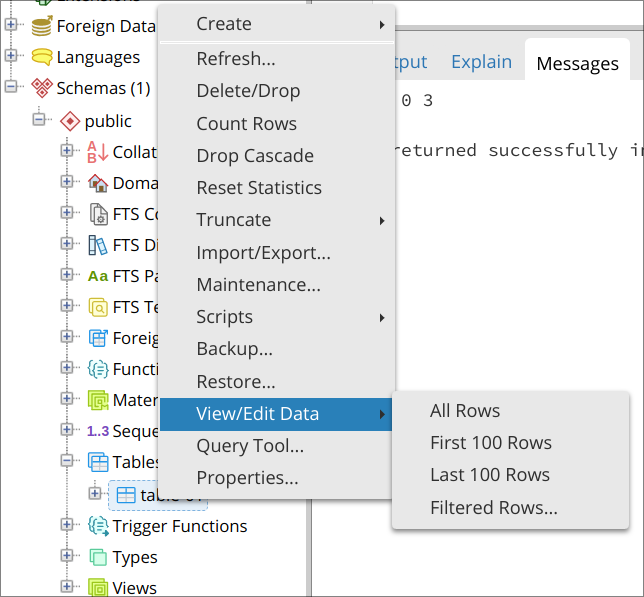Image resolution: width=644 pixels, height=597 pixels.
Task: Switch to the Explain tab
Action: click(x=481, y=62)
